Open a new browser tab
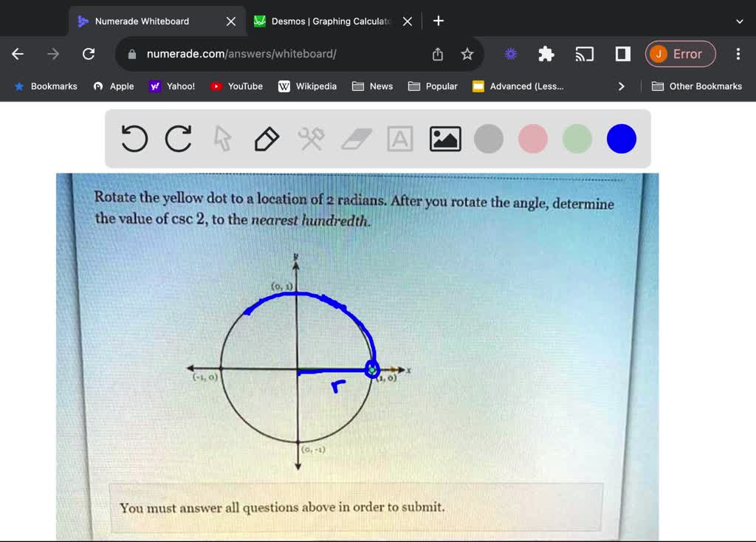 (438, 21)
